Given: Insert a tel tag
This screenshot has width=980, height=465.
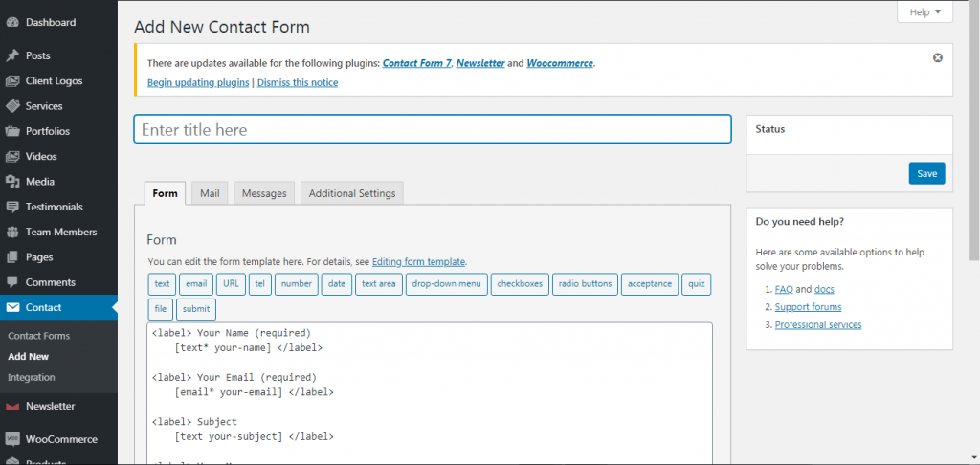Looking at the screenshot, I should point(260,284).
